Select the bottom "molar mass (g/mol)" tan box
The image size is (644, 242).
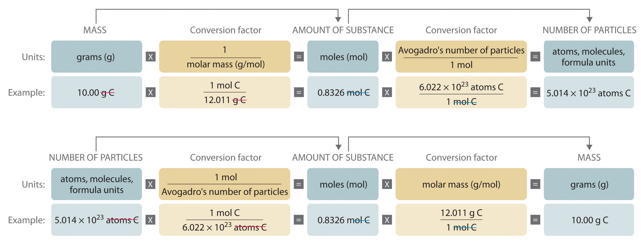(461, 184)
